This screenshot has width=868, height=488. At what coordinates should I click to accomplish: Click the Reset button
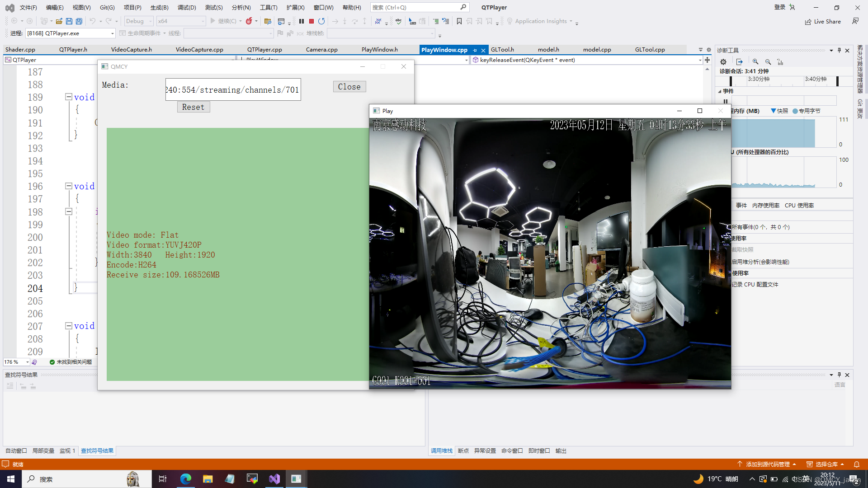click(193, 107)
